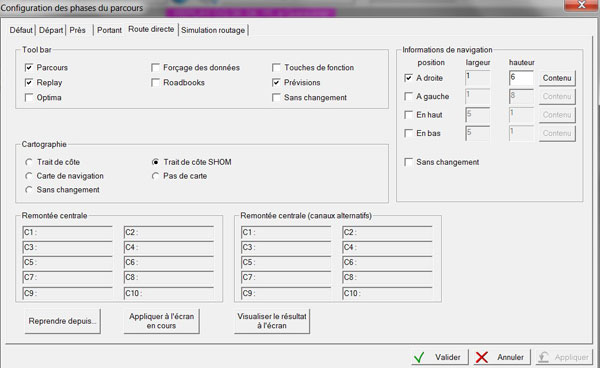The width and height of the screenshot is (600, 368).
Task: Uncheck the Replay checkbox
Action: (29, 82)
